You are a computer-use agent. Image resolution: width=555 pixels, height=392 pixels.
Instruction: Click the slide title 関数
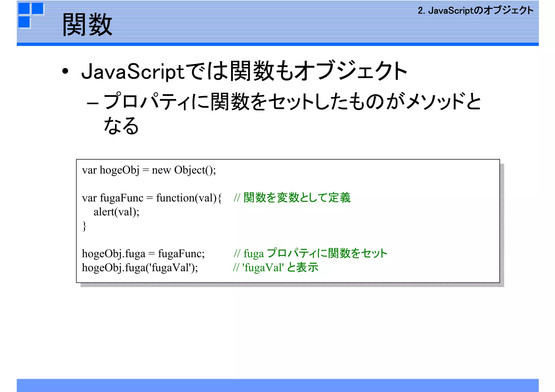pyautogui.click(x=87, y=25)
